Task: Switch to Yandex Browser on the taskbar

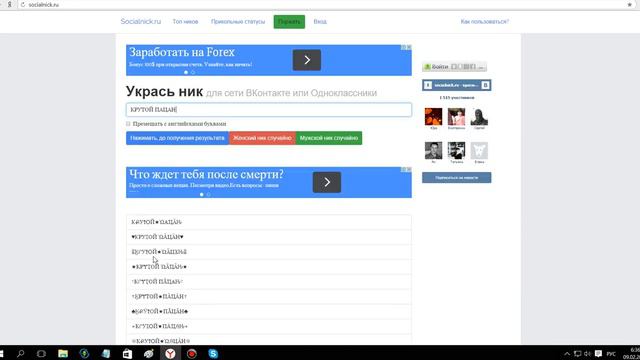Action: point(170,353)
